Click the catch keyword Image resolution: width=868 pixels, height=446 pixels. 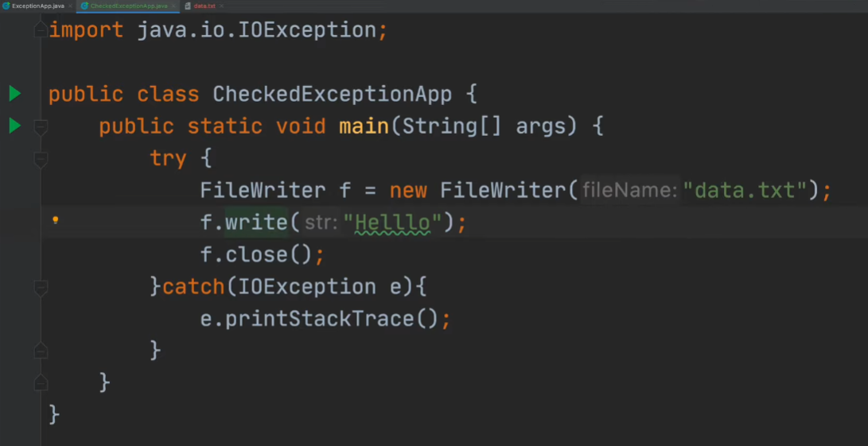[193, 287]
